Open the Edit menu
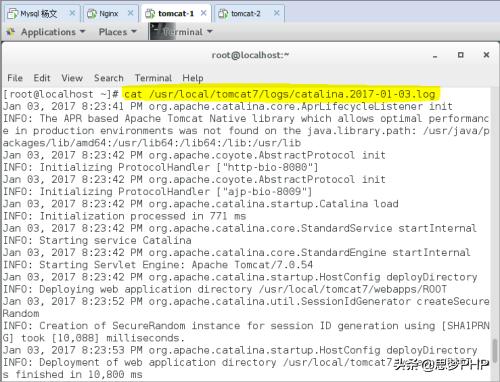This screenshot has width=500, height=382. coord(42,78)
